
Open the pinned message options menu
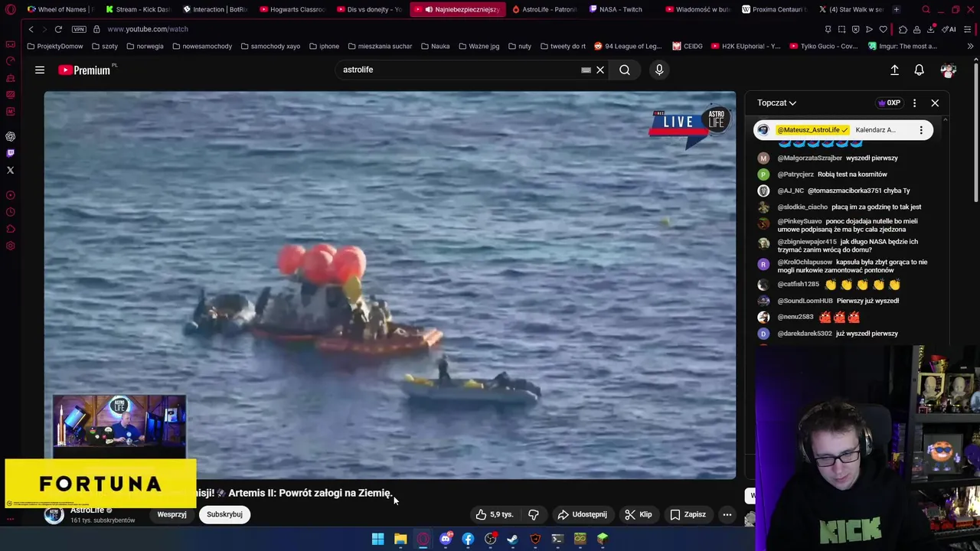click(921, 130)
